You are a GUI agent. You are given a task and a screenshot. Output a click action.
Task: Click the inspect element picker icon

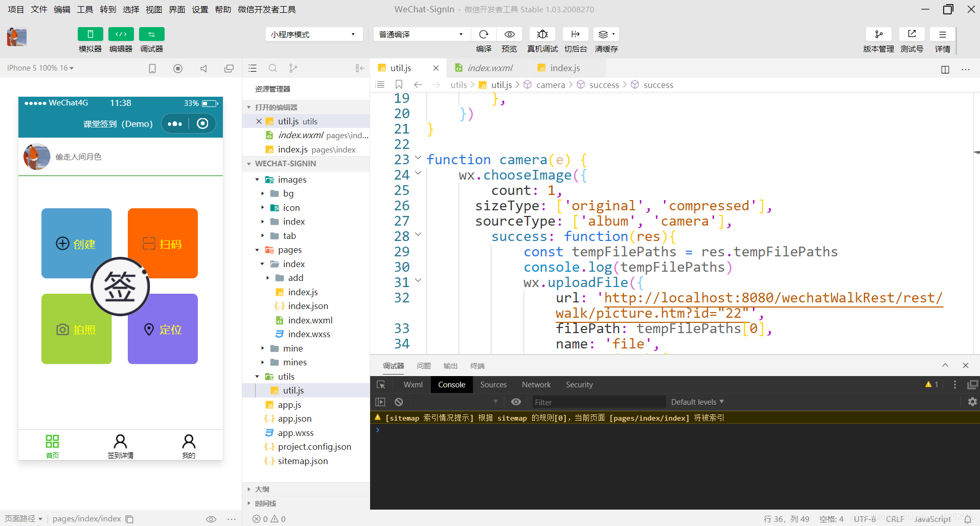pos(381,385)
